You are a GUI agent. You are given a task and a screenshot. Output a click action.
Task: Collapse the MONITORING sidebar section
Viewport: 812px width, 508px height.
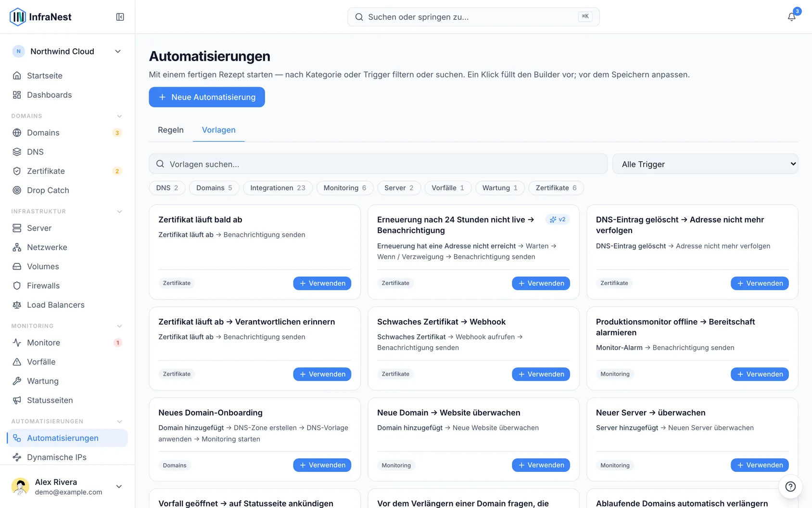[119, 326]
